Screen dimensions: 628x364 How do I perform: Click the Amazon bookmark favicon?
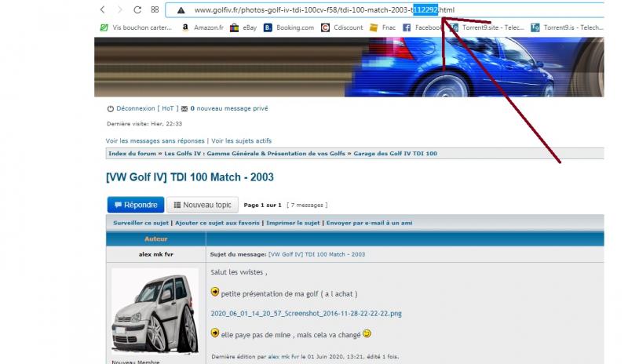[185, 27]
